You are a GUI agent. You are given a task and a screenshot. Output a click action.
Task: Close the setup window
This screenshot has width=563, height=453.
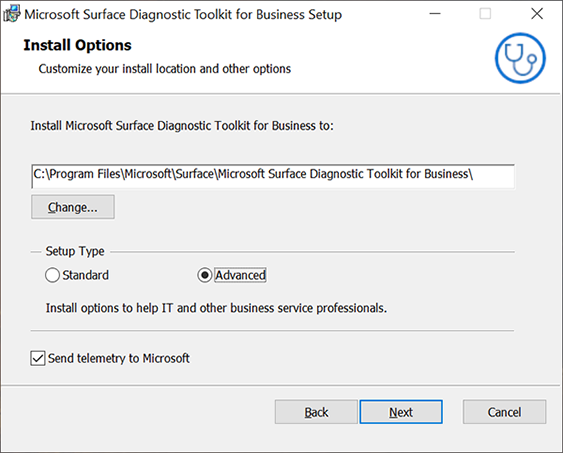(537, 14)
